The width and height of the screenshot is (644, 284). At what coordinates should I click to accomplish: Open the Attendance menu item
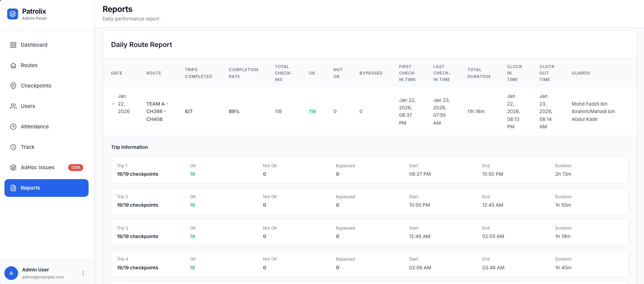pos(35,127)
